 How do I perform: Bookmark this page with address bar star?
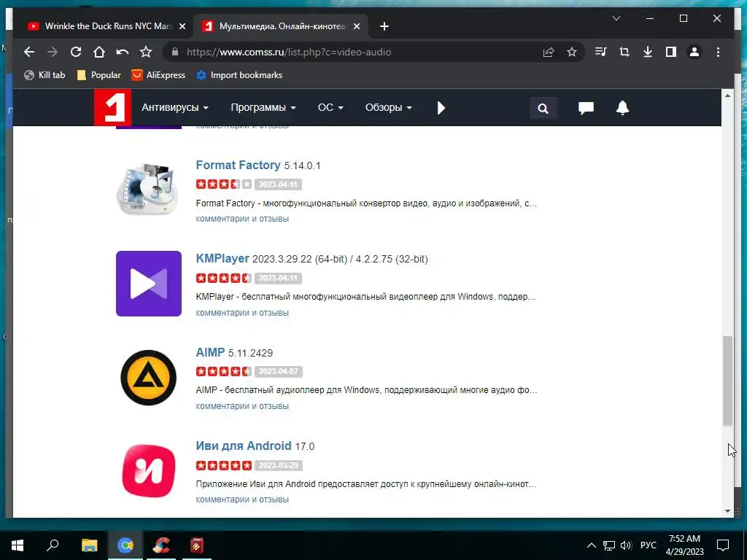click(572, 52)
